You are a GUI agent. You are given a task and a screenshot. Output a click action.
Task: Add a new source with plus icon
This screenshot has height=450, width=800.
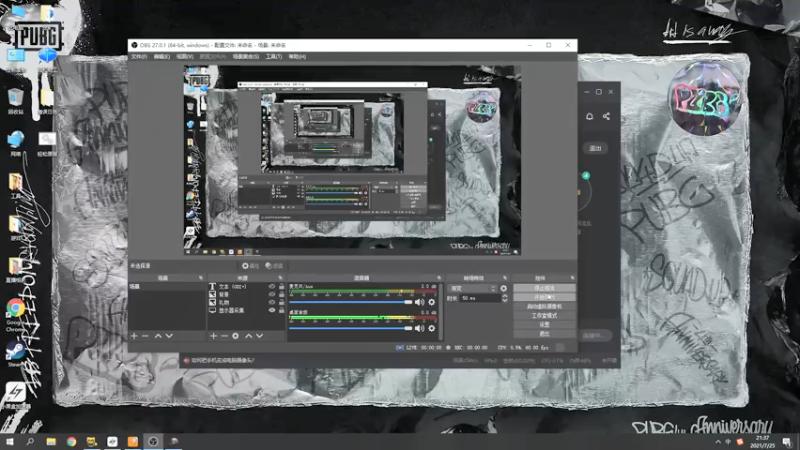[x=213, y=336]
